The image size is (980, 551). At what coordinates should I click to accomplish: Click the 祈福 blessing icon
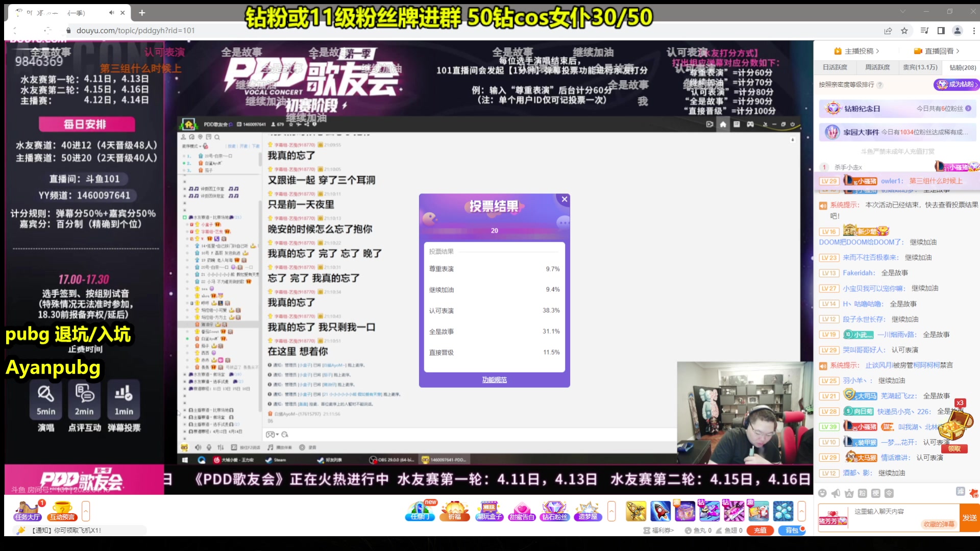coord(455,510)
